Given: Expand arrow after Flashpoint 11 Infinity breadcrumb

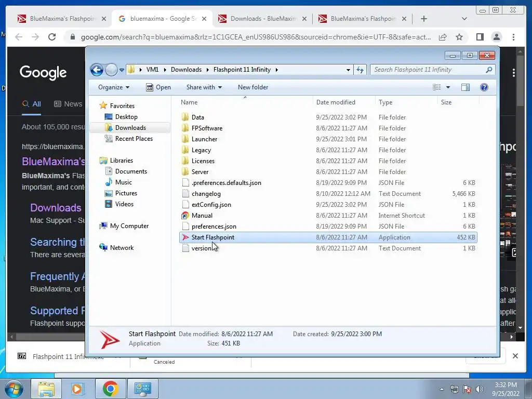Looking at the screenshot, I should tap(277, 70).
